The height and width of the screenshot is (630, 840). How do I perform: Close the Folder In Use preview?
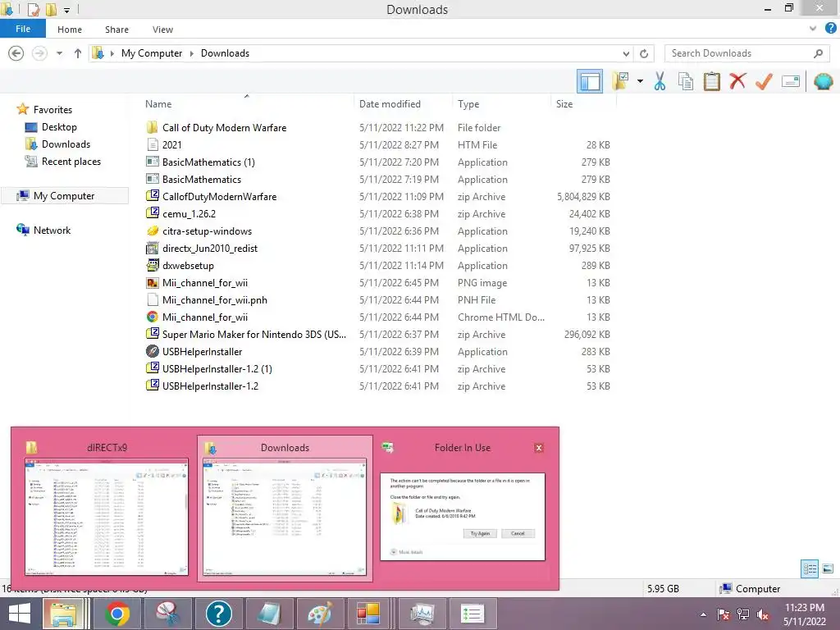[539, 448]
